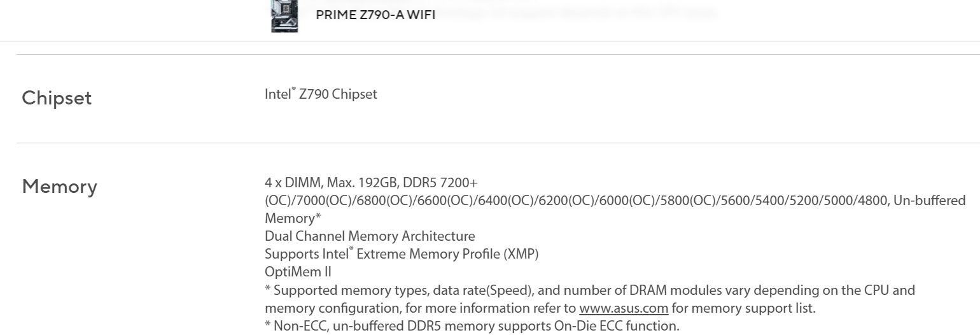The image size is (980, 335).
Task: Click the motherboard product thumbnail image
Action: pyautogui.click(x=284, y=16)
